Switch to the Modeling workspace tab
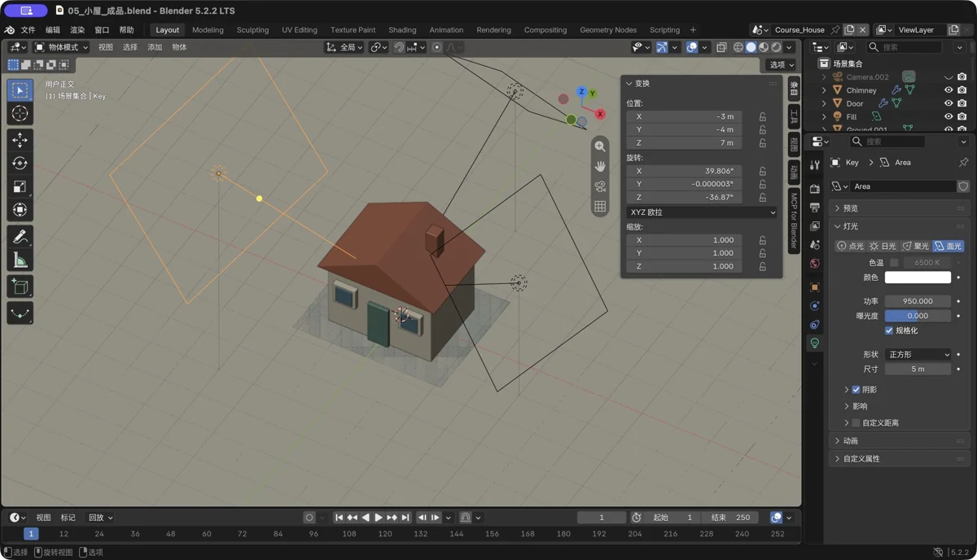Viewport: 977px width, 560px height. pyautogui.click(x=208, y=30)
